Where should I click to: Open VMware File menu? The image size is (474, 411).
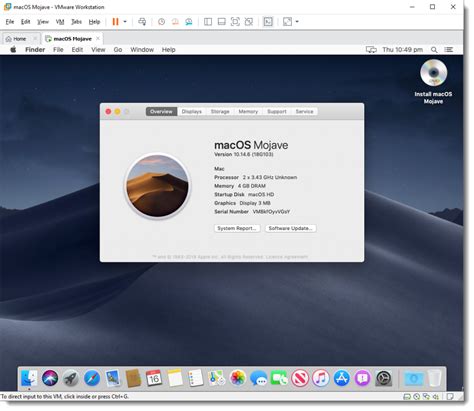coord(10,22)
